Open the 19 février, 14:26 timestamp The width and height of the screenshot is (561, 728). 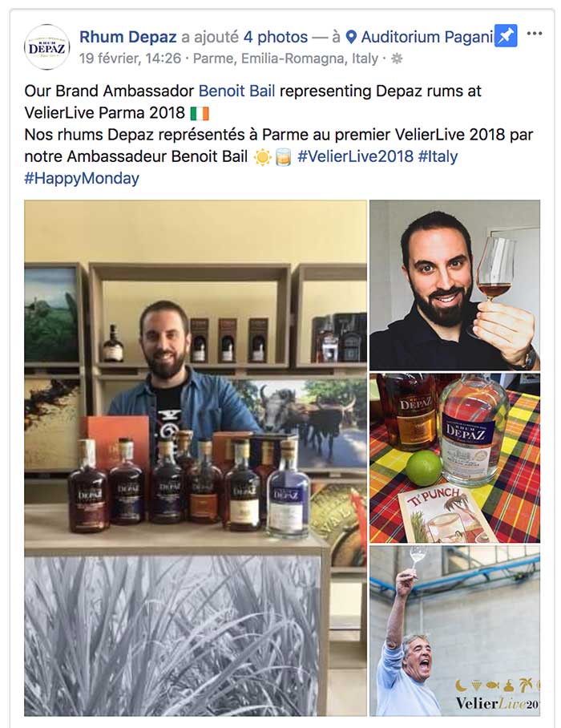130,59
